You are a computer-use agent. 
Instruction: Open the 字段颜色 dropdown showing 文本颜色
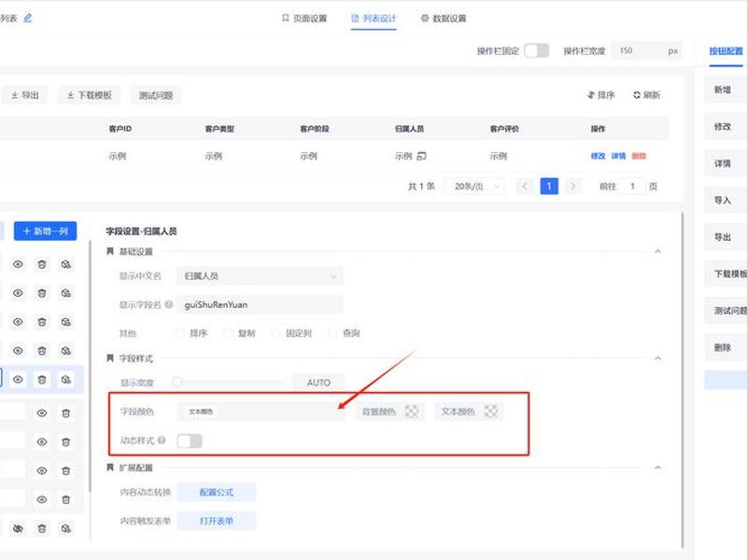click(261, 412)
